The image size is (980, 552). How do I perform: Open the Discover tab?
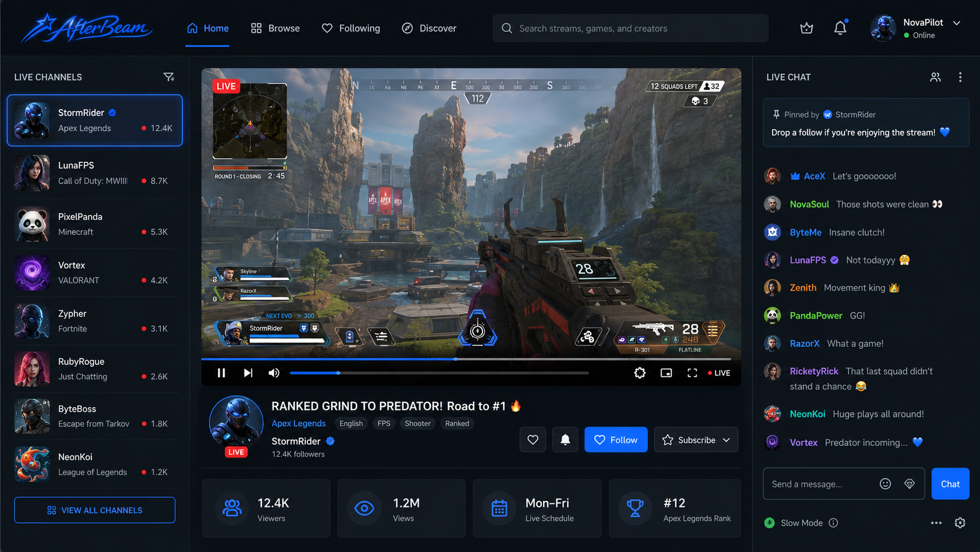tap(429, 28)
